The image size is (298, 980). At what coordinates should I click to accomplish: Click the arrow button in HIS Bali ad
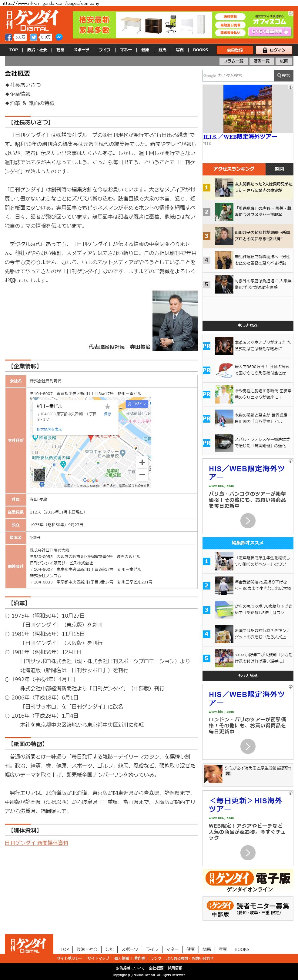pyautogui.click(x=248, y=520)
